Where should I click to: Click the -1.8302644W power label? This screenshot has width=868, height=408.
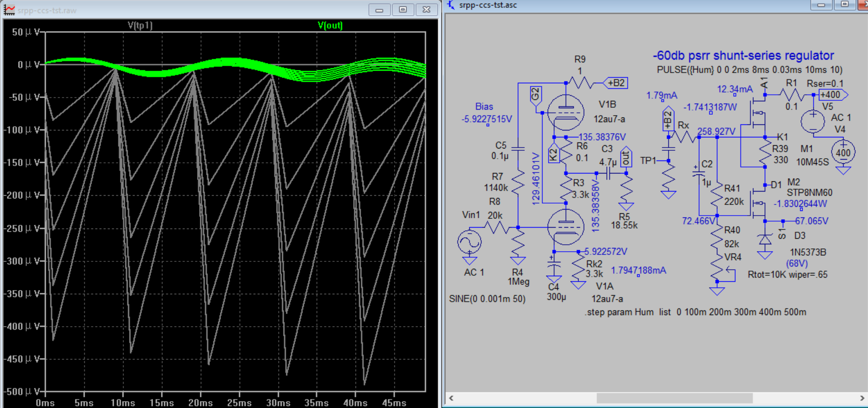pos(800,204)
